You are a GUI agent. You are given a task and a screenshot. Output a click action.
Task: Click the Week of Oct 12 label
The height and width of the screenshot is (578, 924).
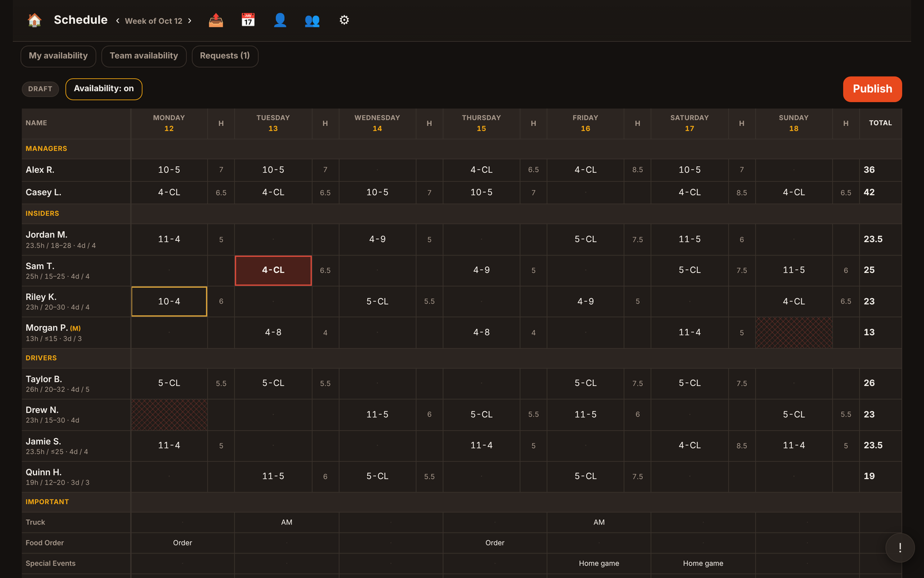pos(153,21)
